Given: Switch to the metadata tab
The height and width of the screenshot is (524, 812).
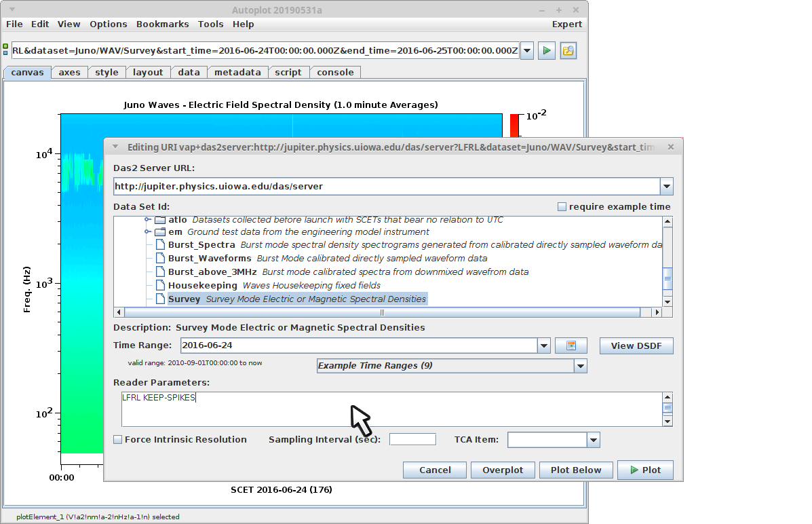Looking at the screenshot, I should (x=237, y=73).
